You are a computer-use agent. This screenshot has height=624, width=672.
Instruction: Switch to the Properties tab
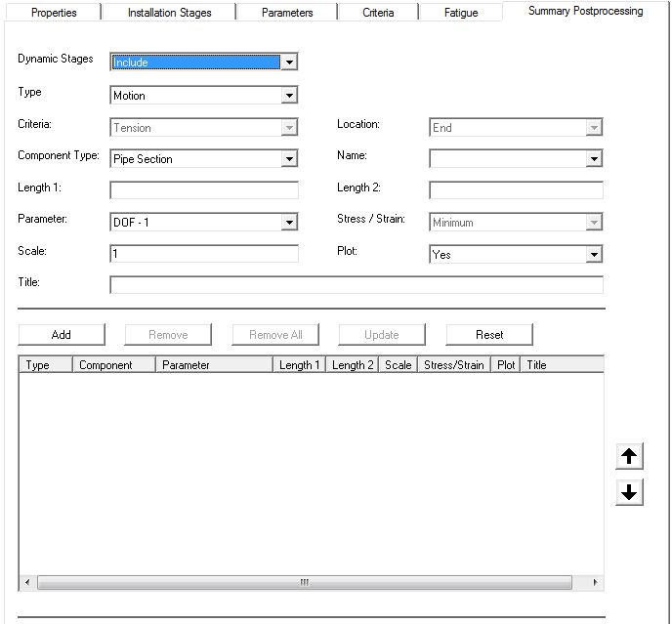click(x=54, y=13)
